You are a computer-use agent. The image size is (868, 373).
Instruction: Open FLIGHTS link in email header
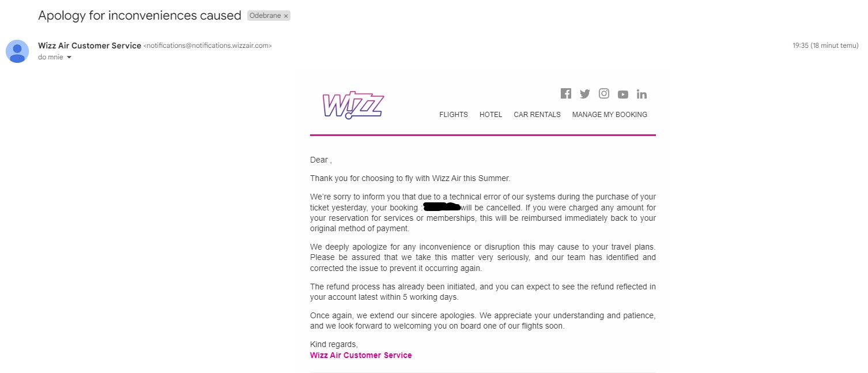click(454, 115)
